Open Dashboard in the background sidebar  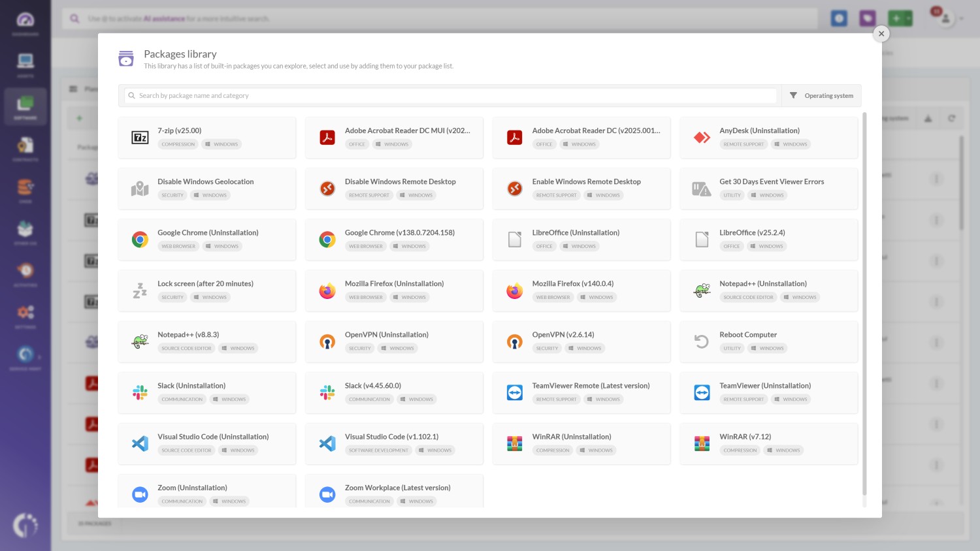tap(25, 23)
